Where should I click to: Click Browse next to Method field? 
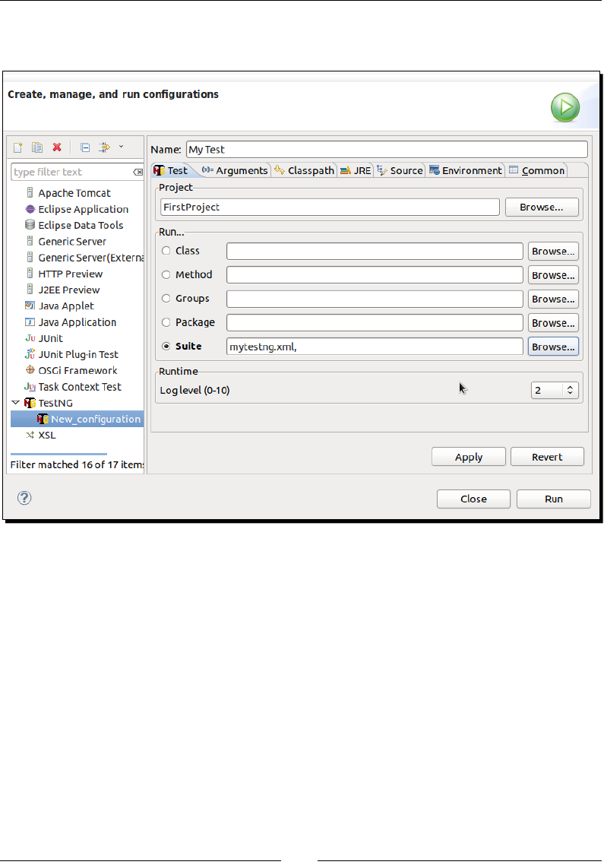tap(553, 275)
